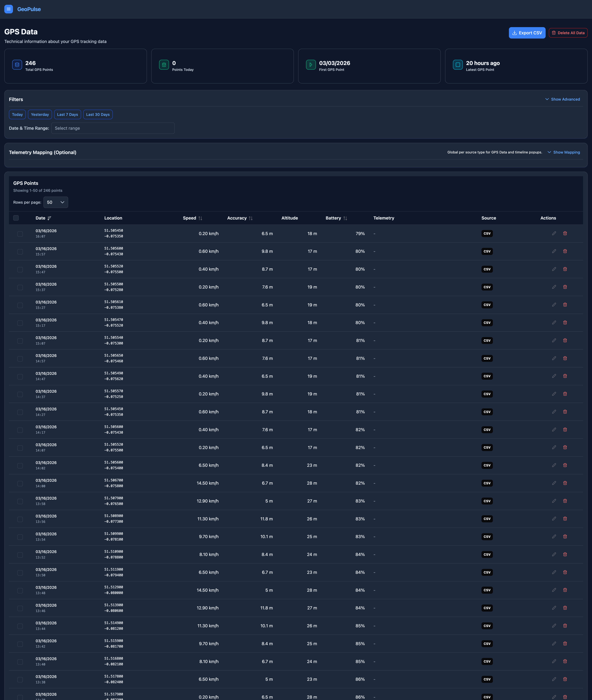Apply the Today quick filter
This screenshot has height=700, width=592.
[17, 114]
